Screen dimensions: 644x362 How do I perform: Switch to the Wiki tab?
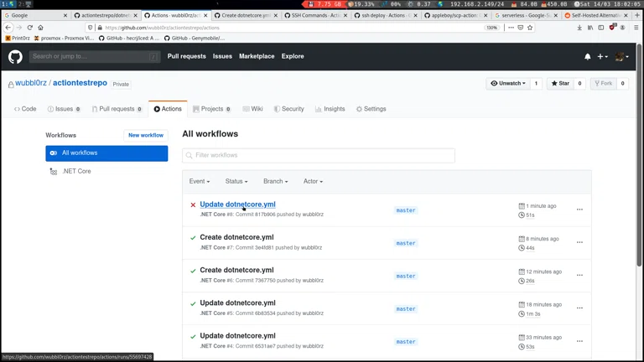pos(252,109)
